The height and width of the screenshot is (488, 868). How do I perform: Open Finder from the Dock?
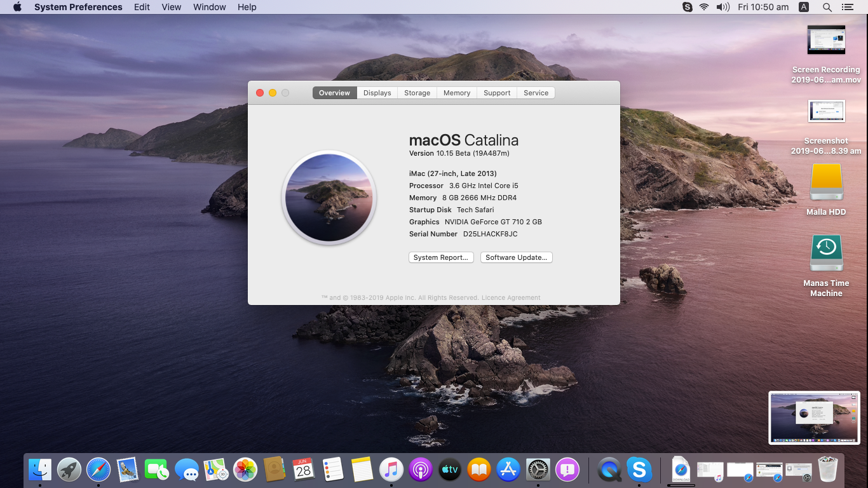(x=40, y=470)
